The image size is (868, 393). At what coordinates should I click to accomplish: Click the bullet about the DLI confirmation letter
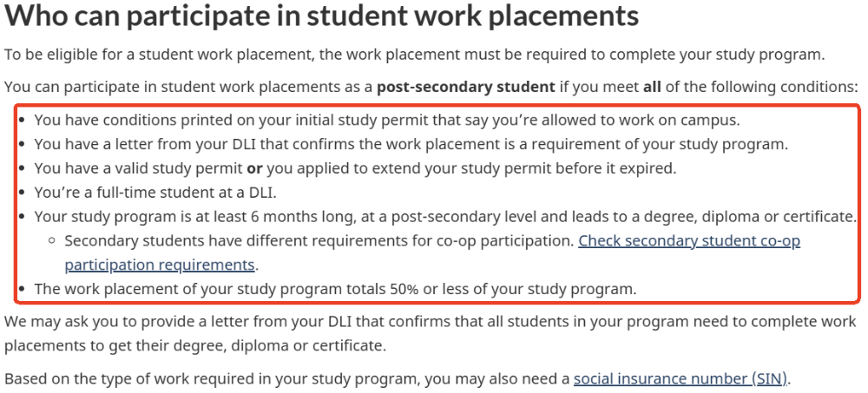point(411,144)
